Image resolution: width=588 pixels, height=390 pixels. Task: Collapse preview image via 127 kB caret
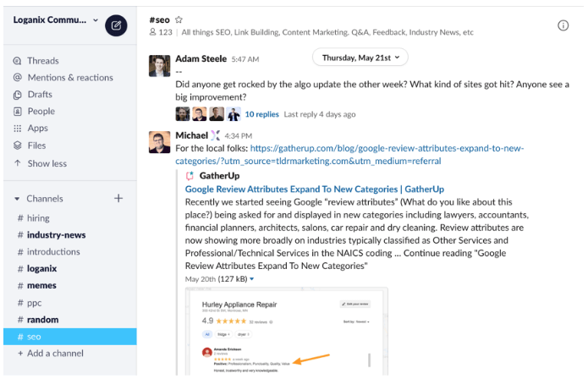click(x=252, y=279)
